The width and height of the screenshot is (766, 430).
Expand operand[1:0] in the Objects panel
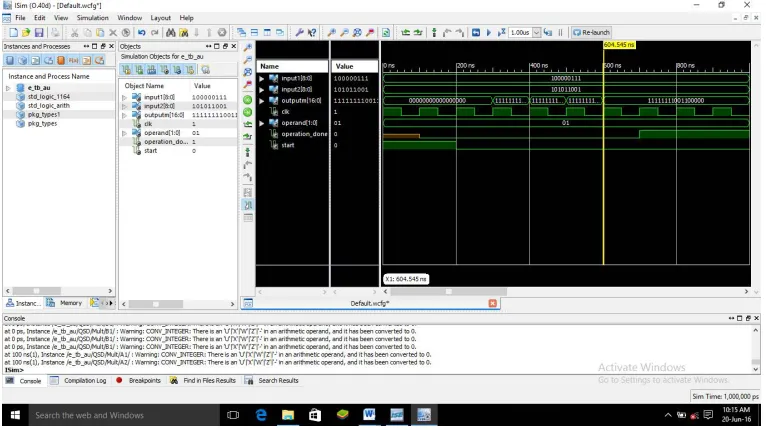click(x=125, y=133)
